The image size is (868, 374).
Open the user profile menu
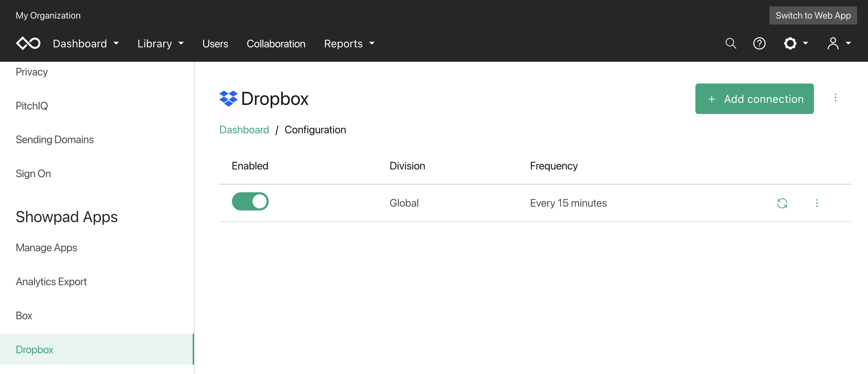coord(839,44)
